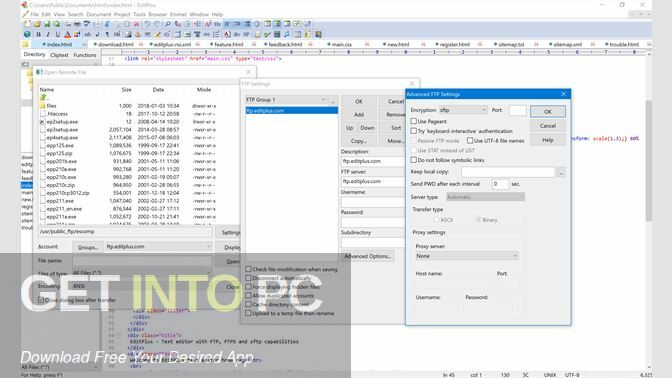Open the Document menu

click(99, 14)
